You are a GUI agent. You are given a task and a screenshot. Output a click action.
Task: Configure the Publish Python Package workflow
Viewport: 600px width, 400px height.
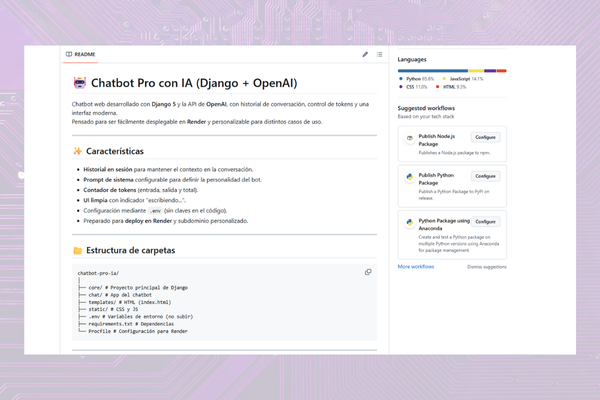(485, 176)
